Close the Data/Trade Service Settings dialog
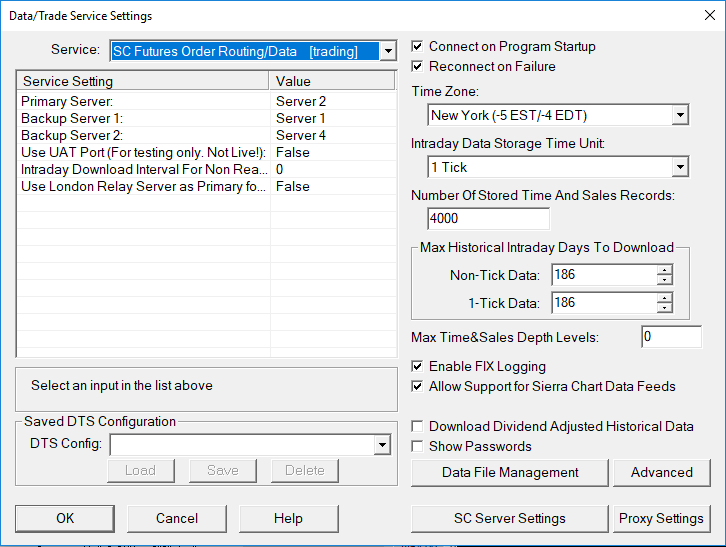The height and width of the screenshot is (547, 726). [x=709, y=15]
